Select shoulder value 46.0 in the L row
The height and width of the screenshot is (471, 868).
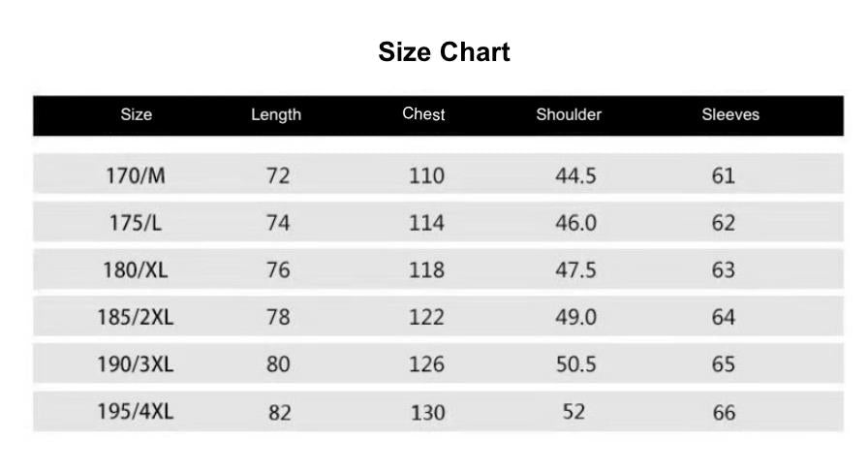tap(575, 223)
